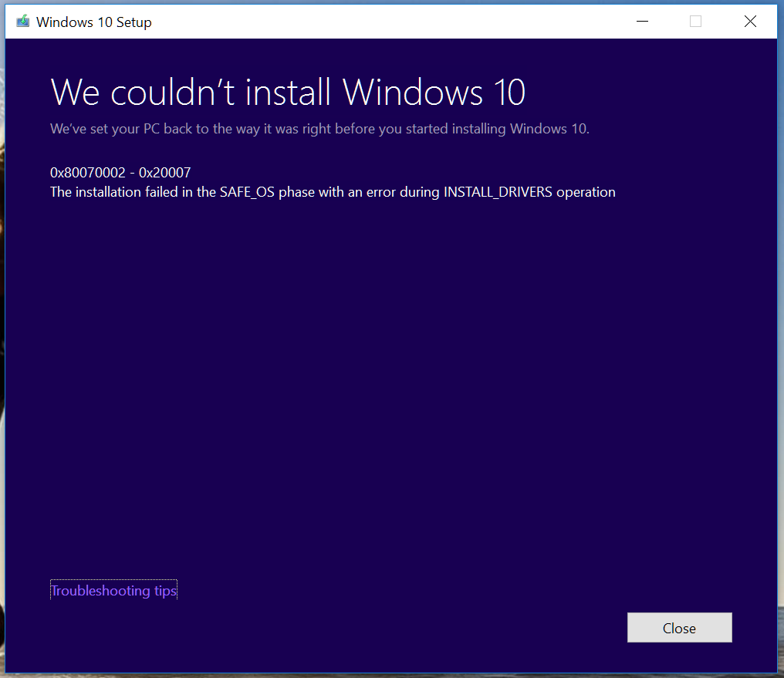Click the SAFE_OS phase INSTALL_DRIVERS error message
The height and width of the screenshot is (678, 784).
(333, 192)
